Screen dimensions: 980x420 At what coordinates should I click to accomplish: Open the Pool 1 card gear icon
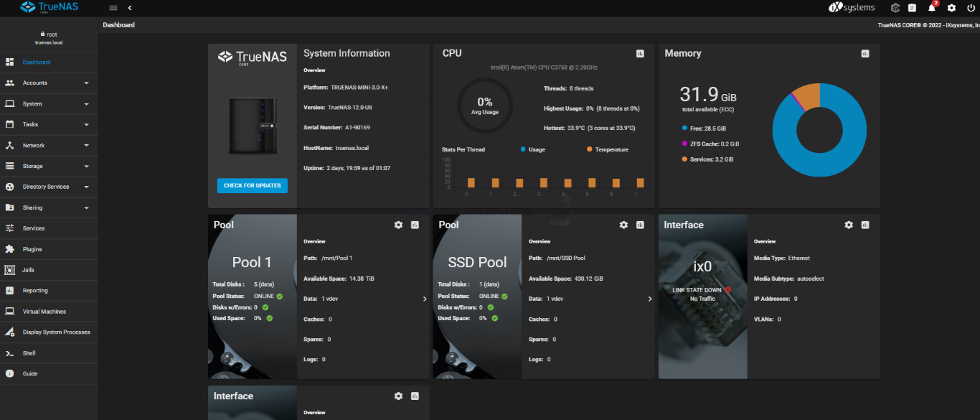[x=399, y=225]
